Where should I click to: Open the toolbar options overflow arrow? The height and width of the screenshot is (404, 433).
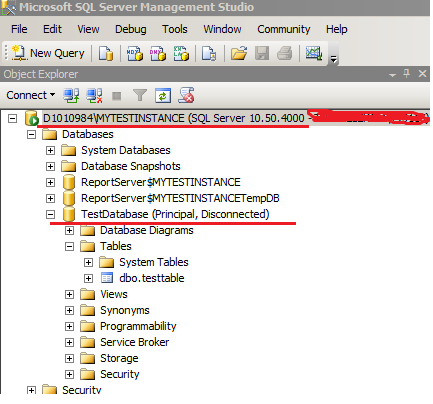click(333, 59)
